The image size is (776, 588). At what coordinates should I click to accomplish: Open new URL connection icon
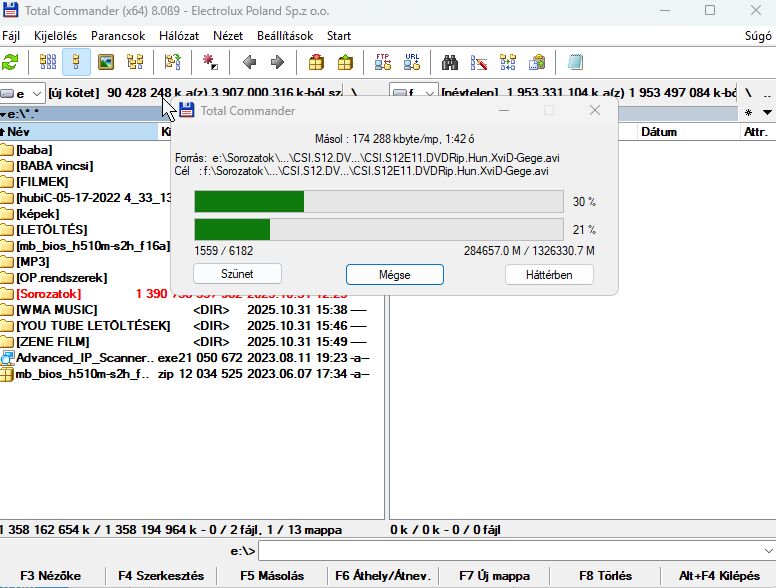tap(412, 62)
